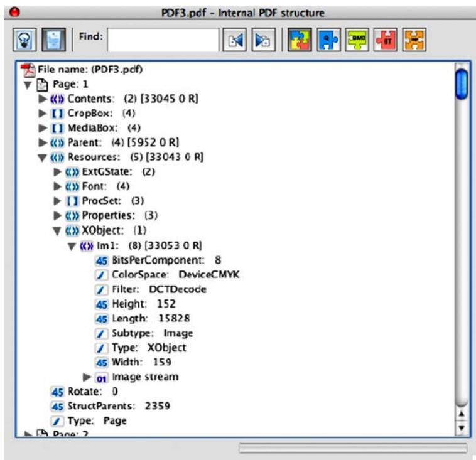Click the number icon beside Rotate
Viewport: 476px width, 460px height.
pos(57,392)
